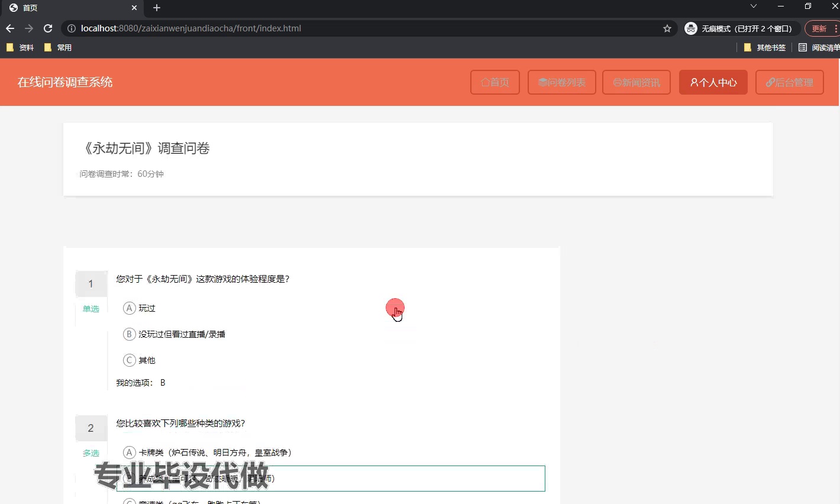Open 新闻资讯 in site header
This screenshot has width=840, height=504.
(x=637, y=82)
